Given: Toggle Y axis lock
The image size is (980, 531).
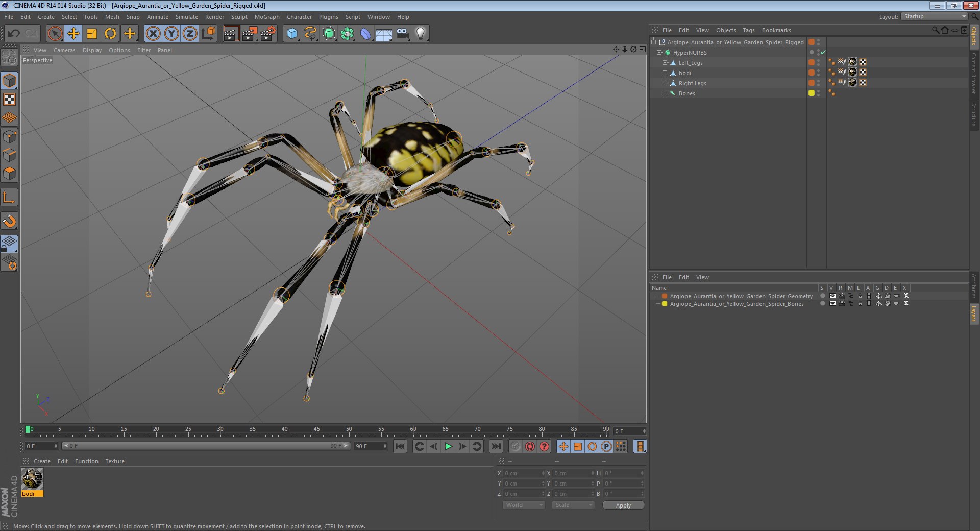Looking at the screenshot, I should tap(171, 34).
